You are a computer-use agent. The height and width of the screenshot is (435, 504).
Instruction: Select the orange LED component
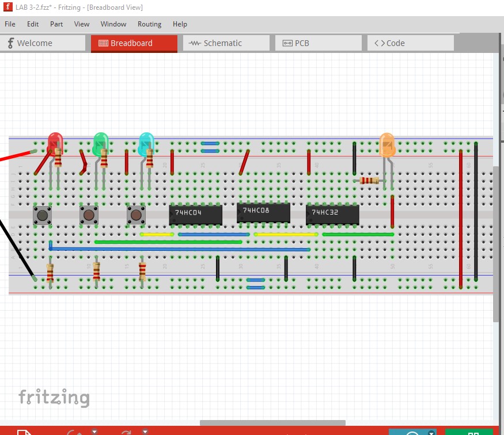pyautogui.click(x=387, y=144)
